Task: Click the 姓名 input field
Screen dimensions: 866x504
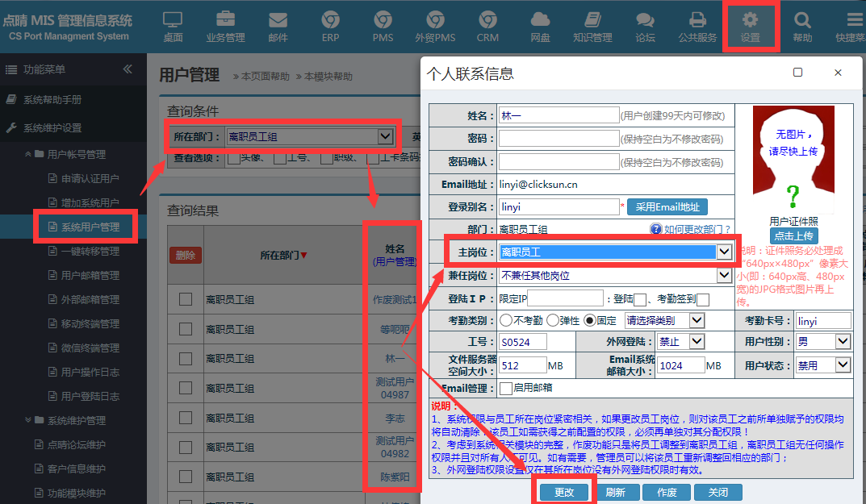Action: pyautogui.click(x=559, y=115)
